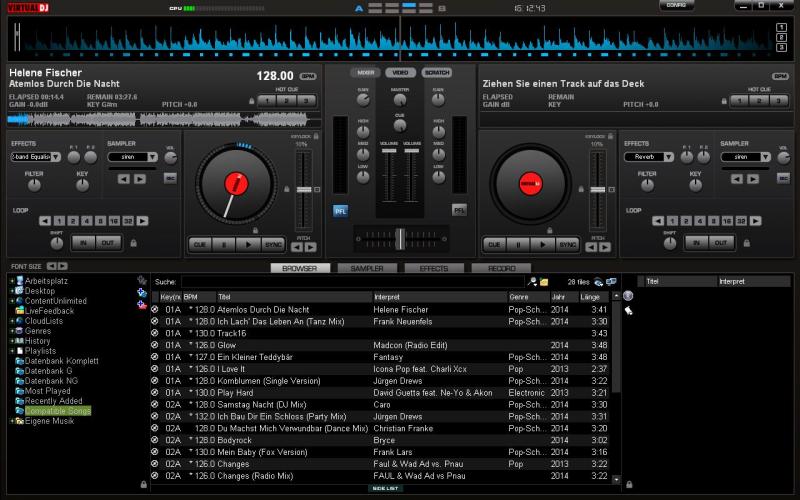
Task: Toggle left deck hot cue lock icon
Action: 251,101
